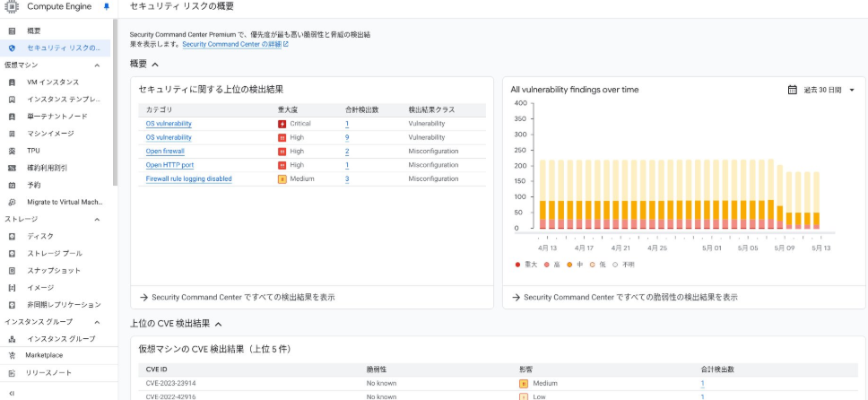Image resolution: width=868 pixels, height=400 pixels.
Task: Click the 非同期レプリケーション icon
Action: point(13,305)
